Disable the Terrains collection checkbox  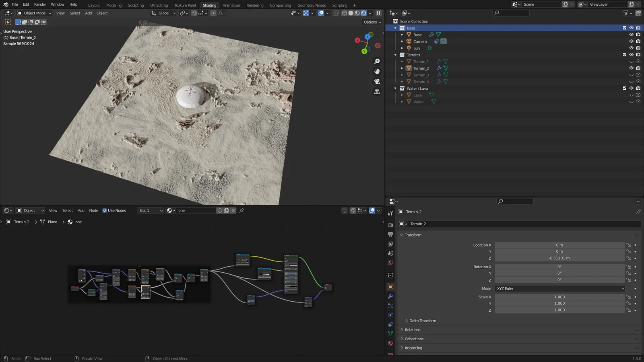click(624, 54)
